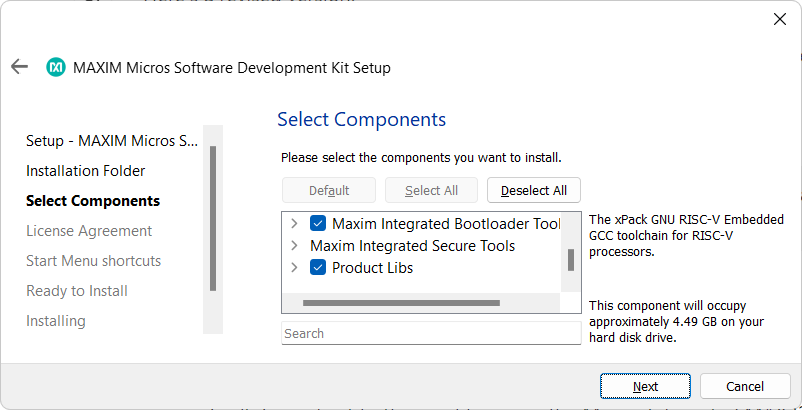Expand Maxim Integrated Bootloader Tools node
The image size is (802, 410).
[294, 223]
